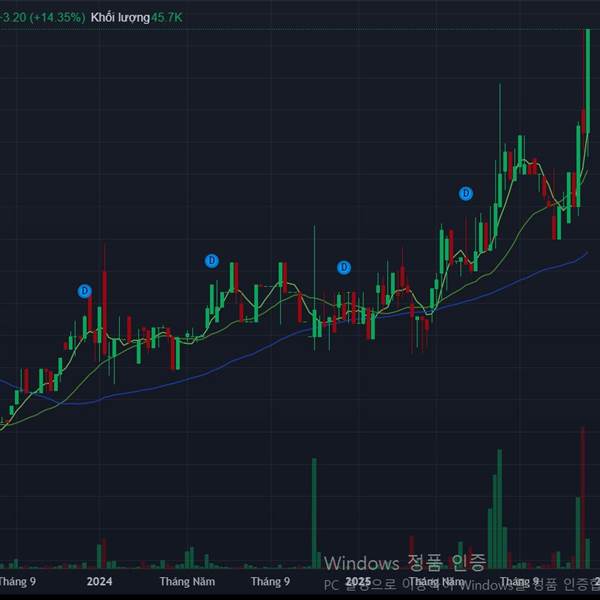Click the Tháng Năm label following 2024
Viewport: 600px width, 600px height.
coord(187,582)
